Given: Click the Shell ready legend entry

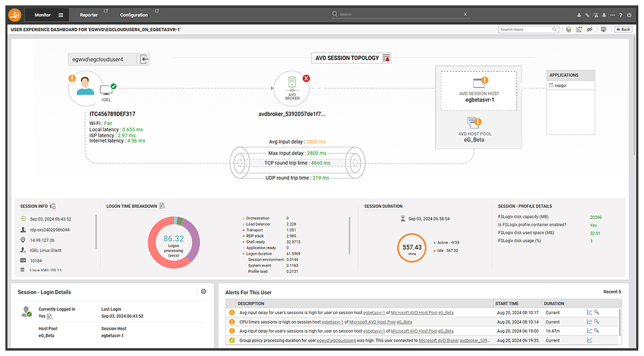Looking at the screenshot, I should click(257, 242).
